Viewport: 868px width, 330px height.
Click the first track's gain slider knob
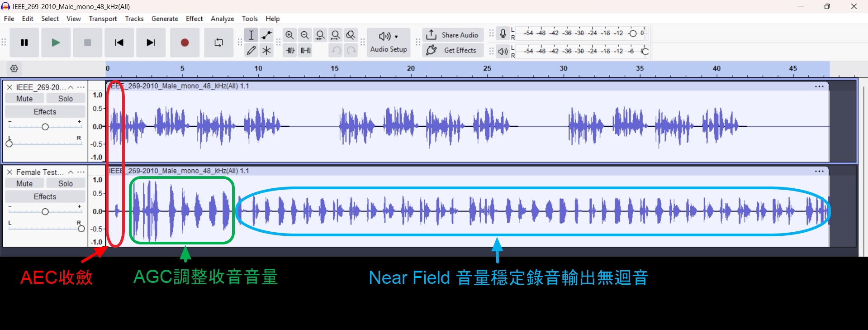coord(45,127)
